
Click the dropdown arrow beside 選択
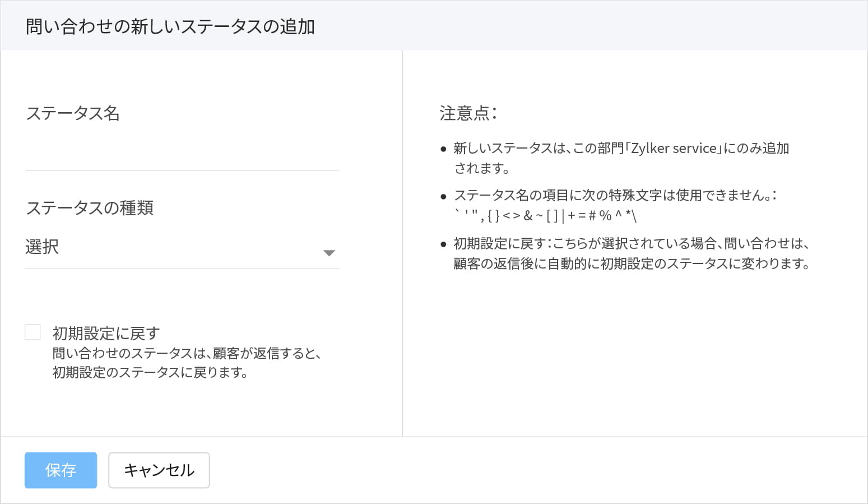tap(329, 253)
